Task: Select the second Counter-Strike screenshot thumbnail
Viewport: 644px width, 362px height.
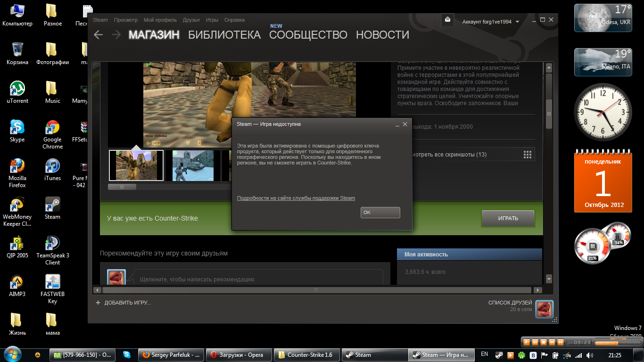Action: tap(193, 165)
